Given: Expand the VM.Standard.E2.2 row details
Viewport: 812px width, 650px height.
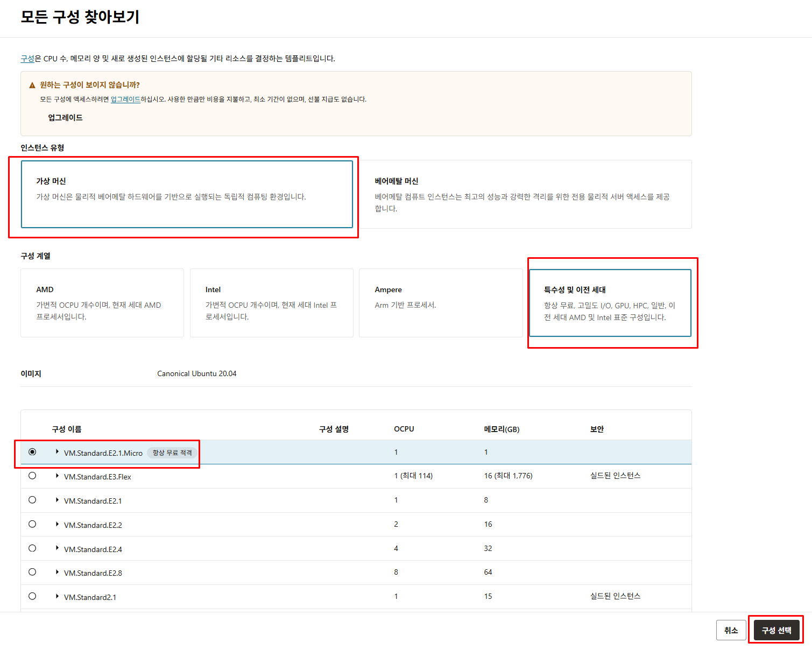Looking at the screenshot, I should click(x=57, y=524).
